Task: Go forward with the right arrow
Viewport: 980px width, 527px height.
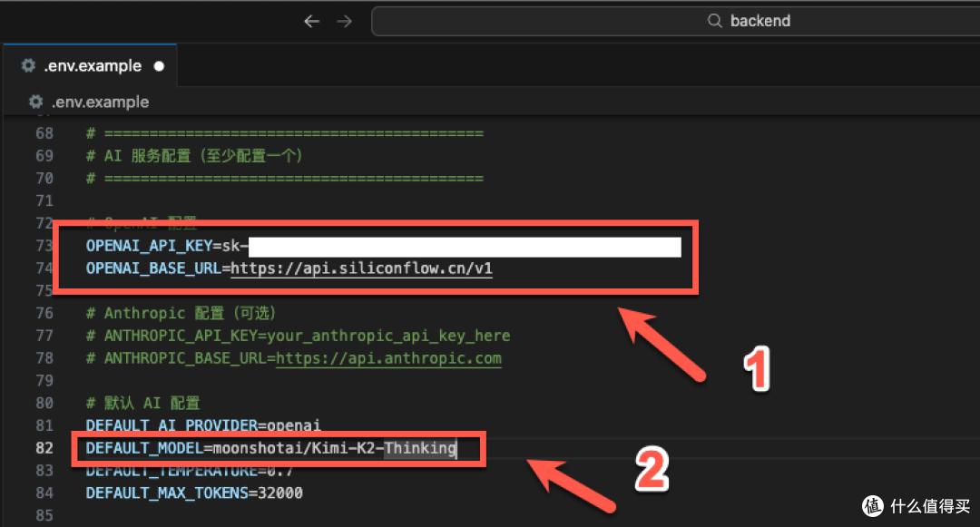Action: click(x=345, y=21)
